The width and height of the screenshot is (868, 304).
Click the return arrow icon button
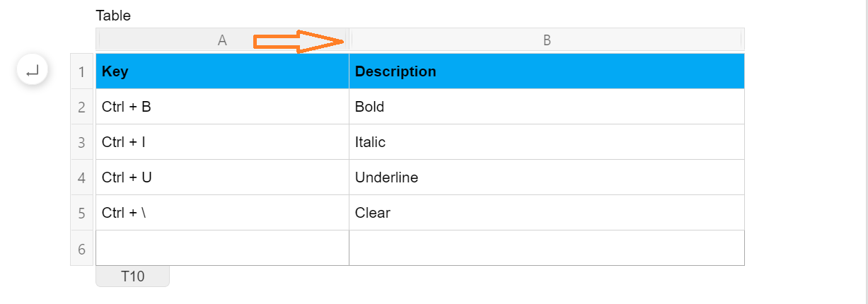point(32,71)
